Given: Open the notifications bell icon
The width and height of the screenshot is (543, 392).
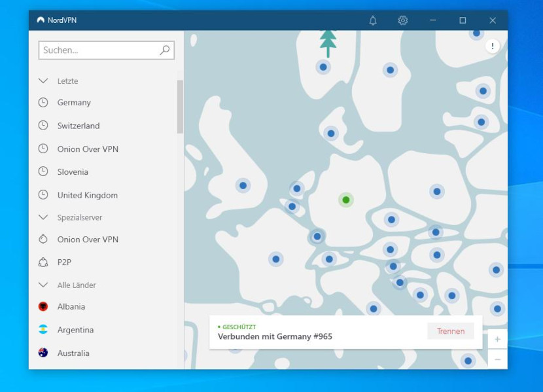Looking at the screenshot, I should [373, 20].
